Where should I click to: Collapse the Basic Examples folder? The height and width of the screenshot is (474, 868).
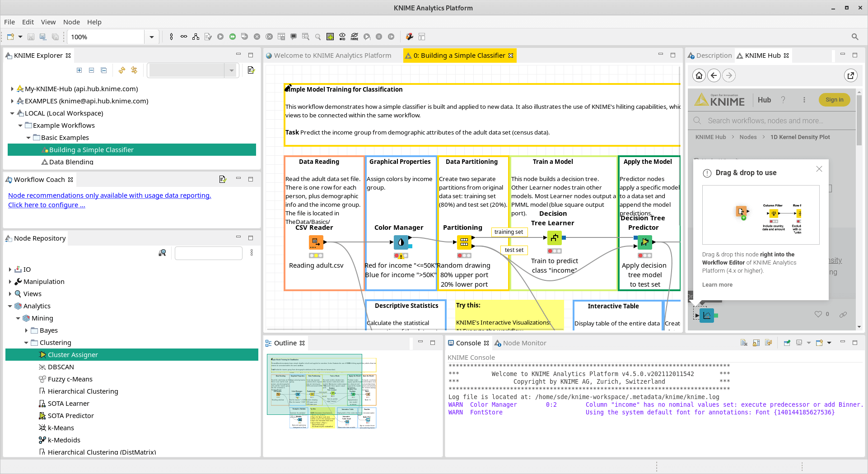click(x=28, y=138)
